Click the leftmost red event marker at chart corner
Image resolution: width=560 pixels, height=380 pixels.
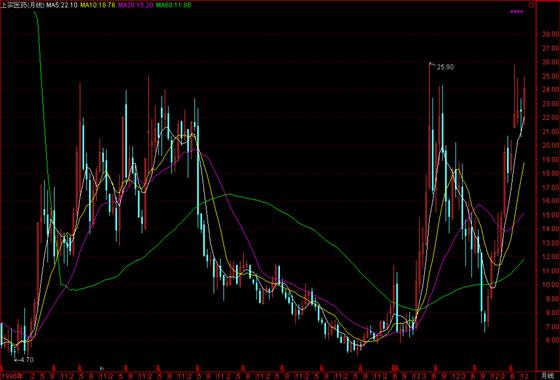[x=1, y=368]
